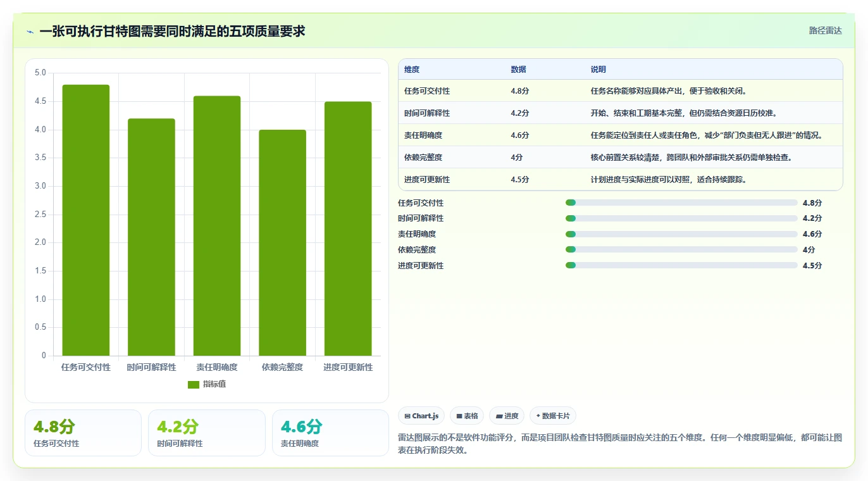Click the 依赖完整度 x-axis label under chart
868x481 pixels.
(x=282, y=367)
